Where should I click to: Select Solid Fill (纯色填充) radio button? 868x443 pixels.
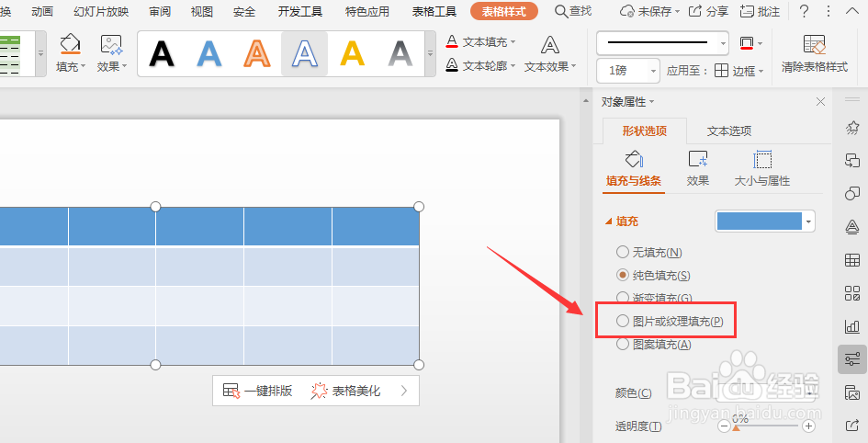click(x=622, y=275)
